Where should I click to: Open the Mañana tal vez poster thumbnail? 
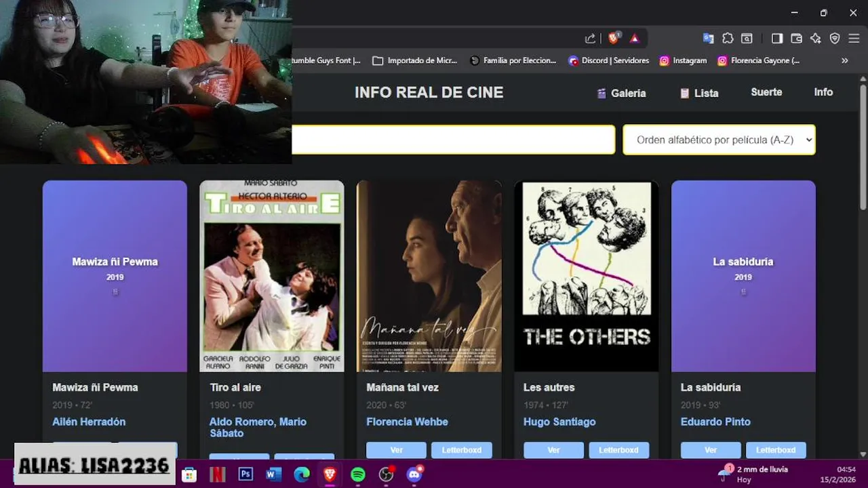click(429, 276)
